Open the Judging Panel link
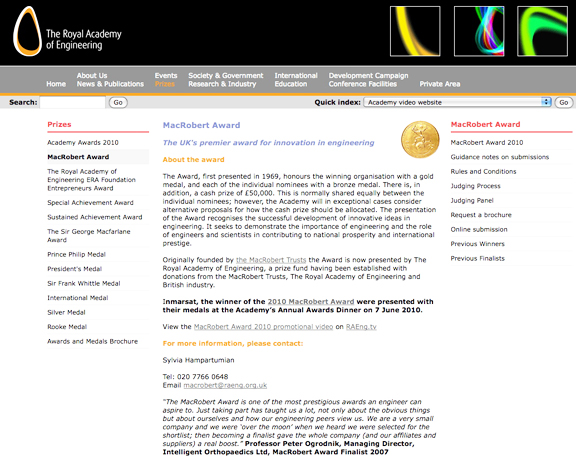 472,201
